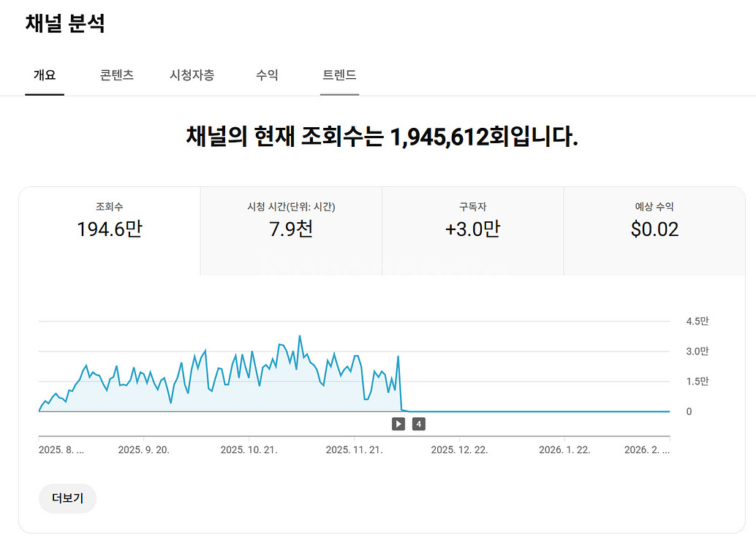
Task: Click the video published marker icon under the chart
Action: click(398, 424)
